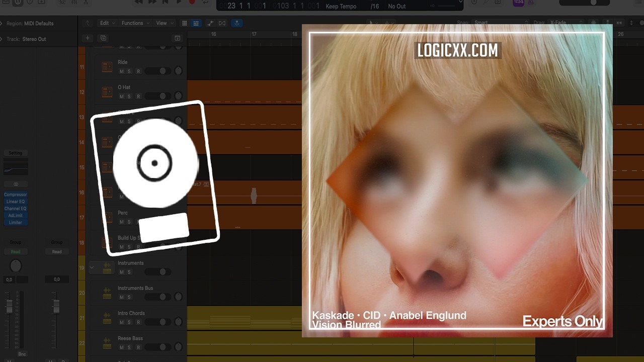Image resolution: width=644 pixels, height=362 pixels.
Task: Toggle the purple count-in 1234 button
Action: click(x=518, y=3)
